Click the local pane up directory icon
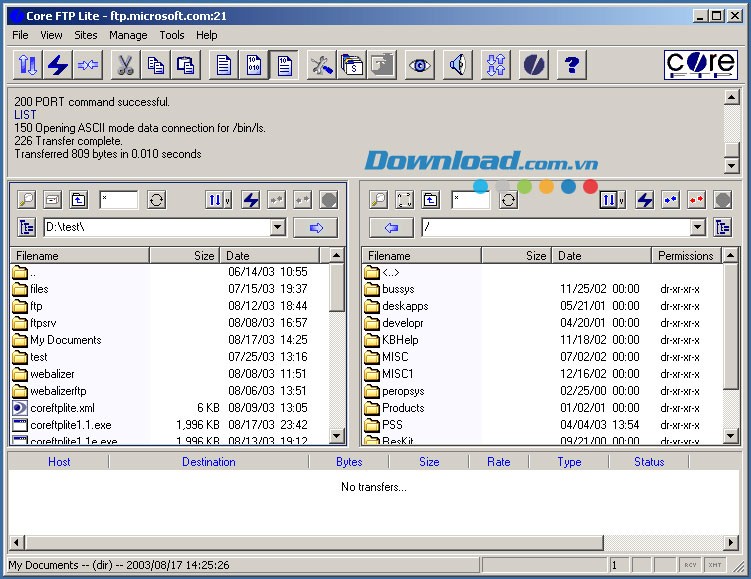 tap(79, 200)
